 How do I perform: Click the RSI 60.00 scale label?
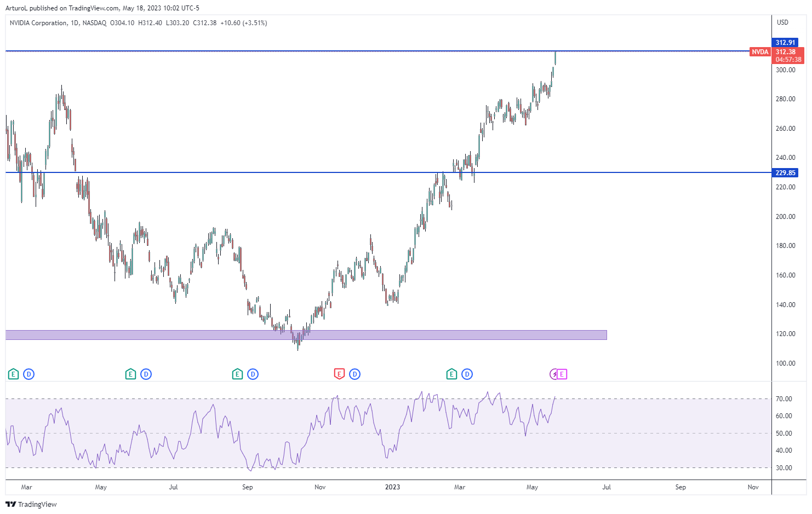(784, 416)
